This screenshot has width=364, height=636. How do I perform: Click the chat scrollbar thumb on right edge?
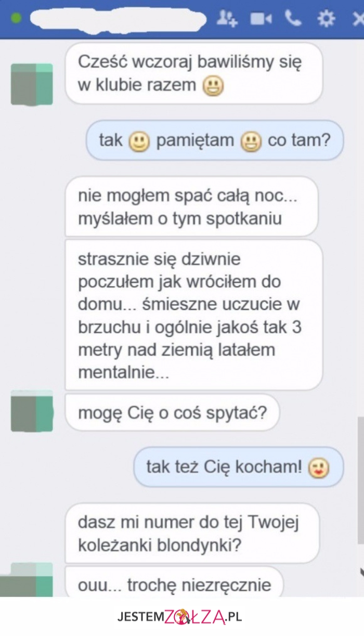click(361, 479)
